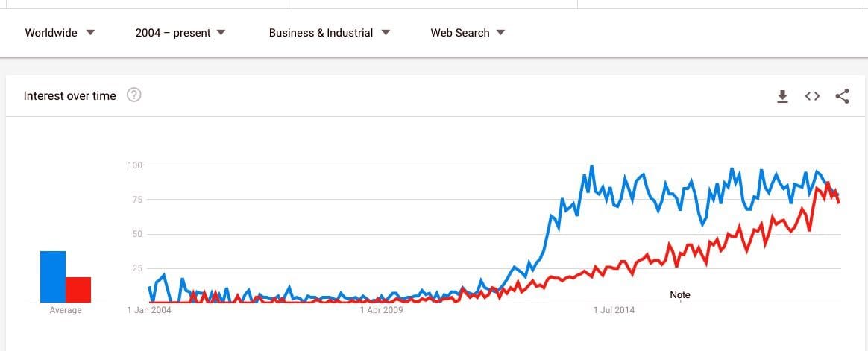868x351 pixels.
Task: Click the 25 value on the y-axis
Action: 138,268
